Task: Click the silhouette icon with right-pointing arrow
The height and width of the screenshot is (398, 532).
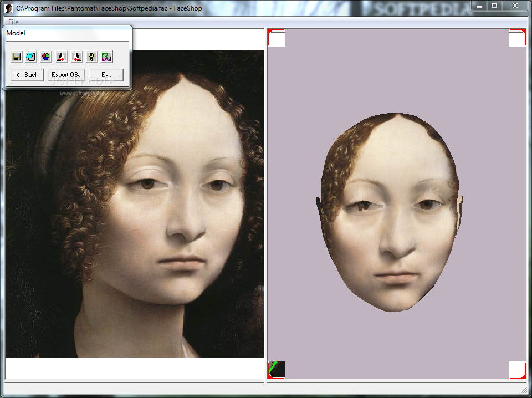Action: tap(62, 57)
